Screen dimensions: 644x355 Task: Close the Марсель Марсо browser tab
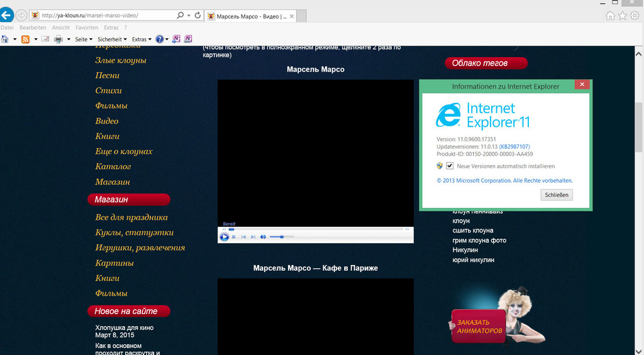292,16
